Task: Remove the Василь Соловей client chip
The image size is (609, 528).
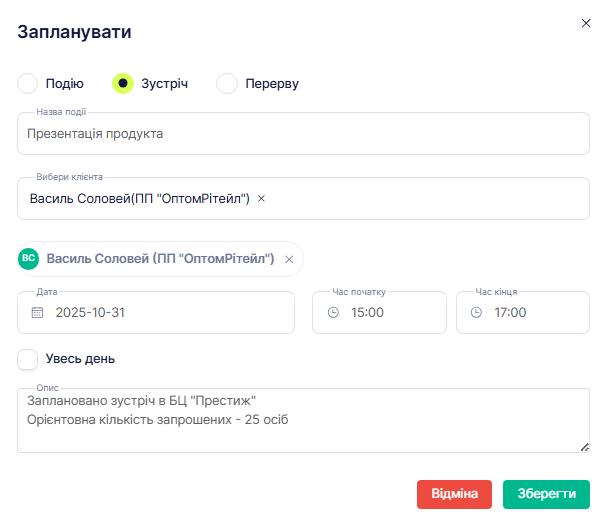Action: click(289, 260)
